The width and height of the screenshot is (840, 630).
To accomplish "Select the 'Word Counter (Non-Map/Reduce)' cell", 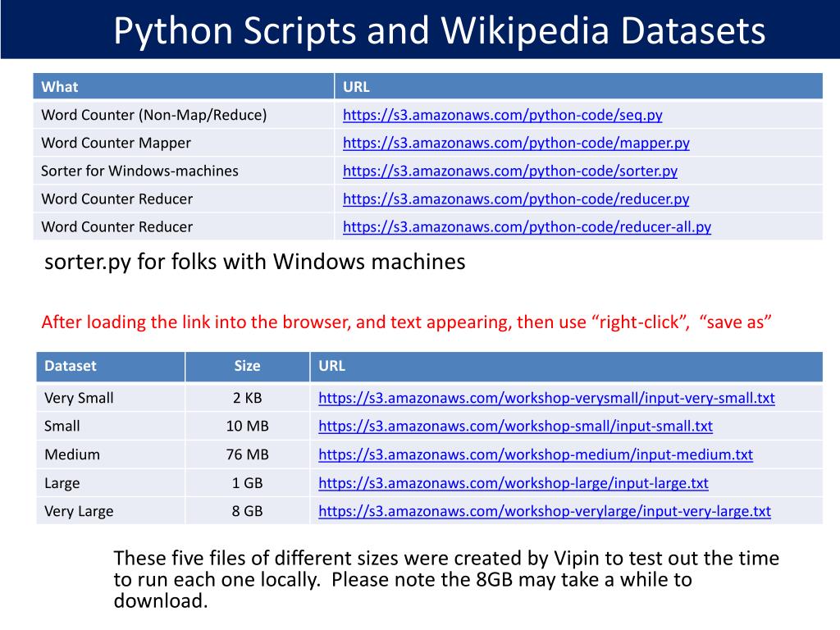I will [184, 115].
